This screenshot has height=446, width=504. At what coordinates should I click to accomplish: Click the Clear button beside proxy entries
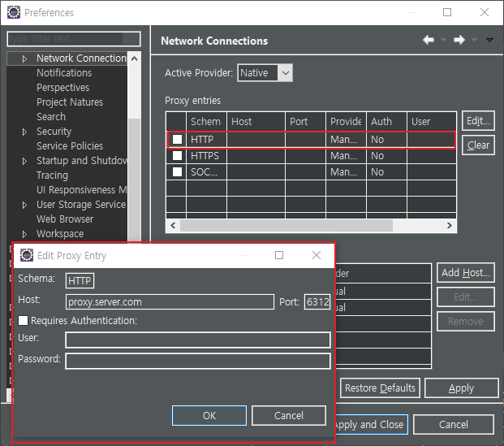coord(478,145)
